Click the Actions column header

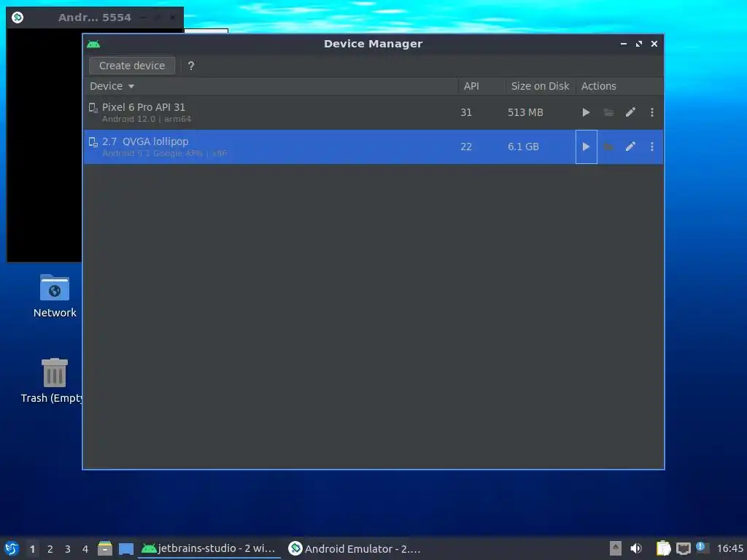619,86
